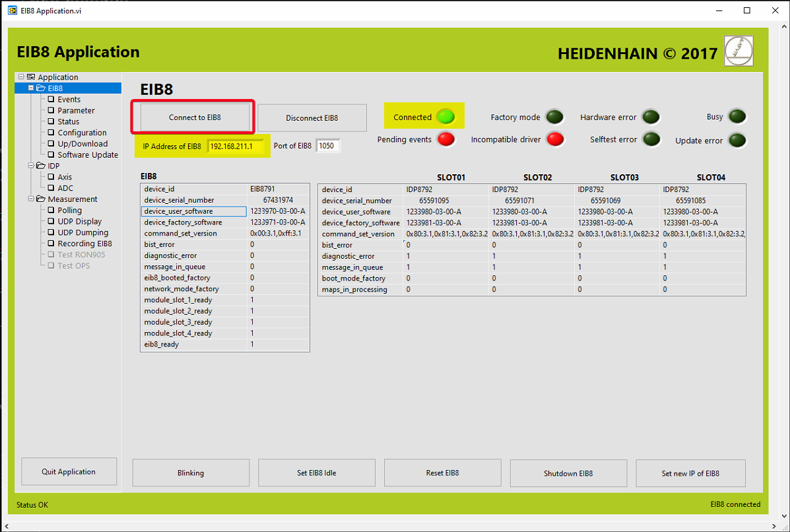Click the red Incompatible driver LED

(555, 139)
